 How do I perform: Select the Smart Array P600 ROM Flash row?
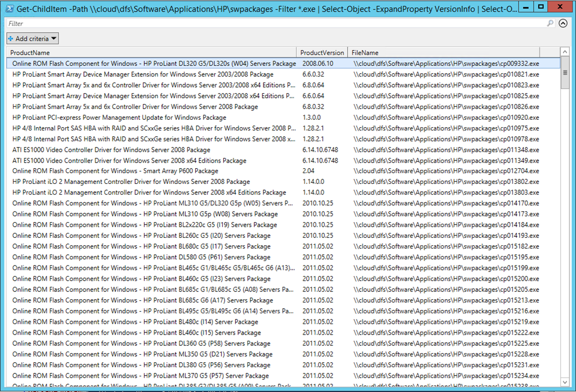[x=115, y=171]
